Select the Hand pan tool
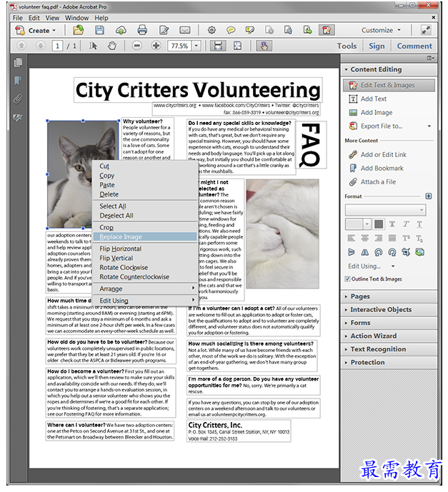 pos(112,46)
